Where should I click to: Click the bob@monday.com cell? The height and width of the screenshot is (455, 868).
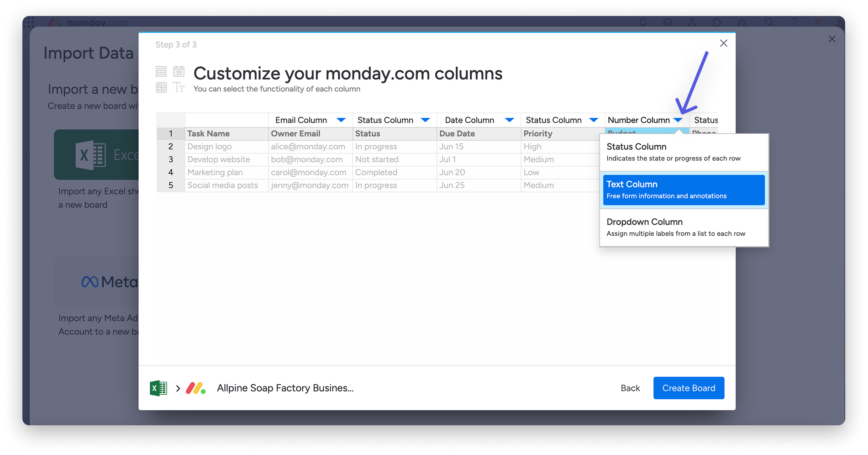click(310, 159)
